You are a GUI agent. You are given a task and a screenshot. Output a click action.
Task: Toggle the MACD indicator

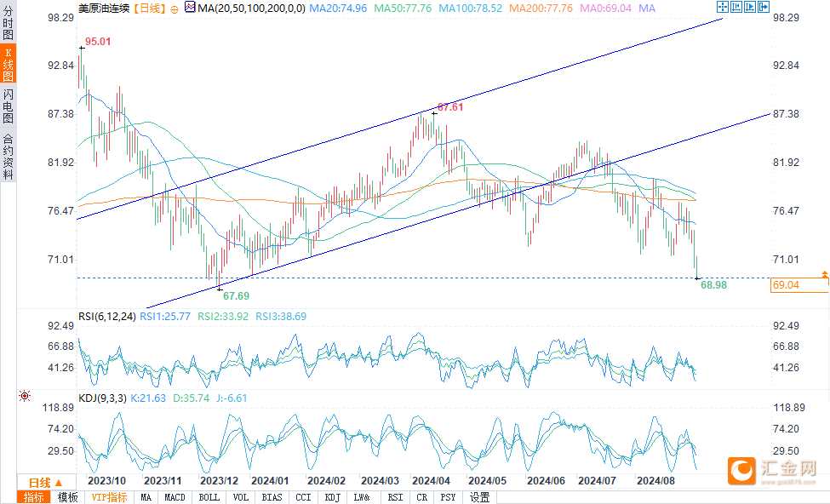(175, 497)
